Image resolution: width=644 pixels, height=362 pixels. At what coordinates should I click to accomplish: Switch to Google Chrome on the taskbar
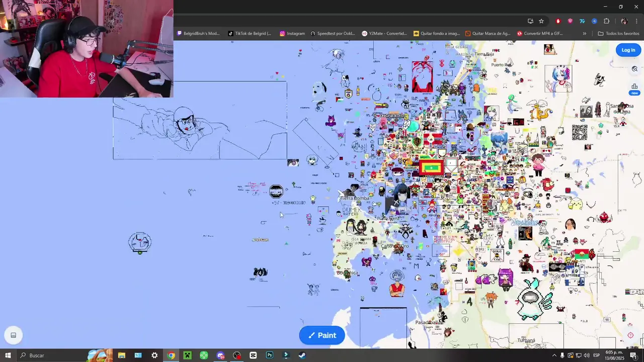(171, 355)
